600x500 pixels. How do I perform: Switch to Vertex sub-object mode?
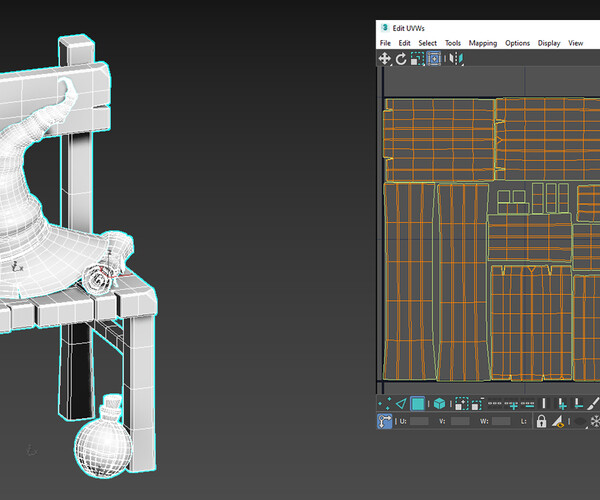[385, 404]
